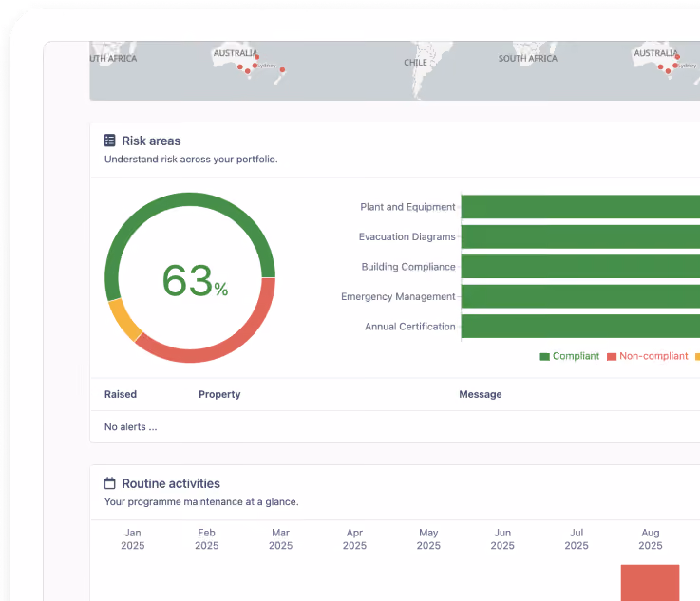
Task: Click the Evacuation Diagrams green bar
Action: [580, 236]
